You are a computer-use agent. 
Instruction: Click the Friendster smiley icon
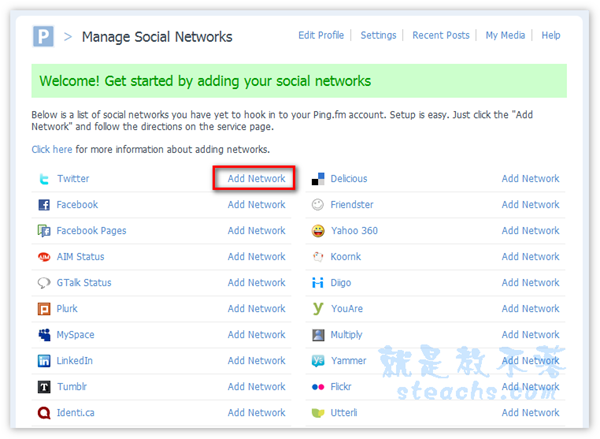[318, 205]
